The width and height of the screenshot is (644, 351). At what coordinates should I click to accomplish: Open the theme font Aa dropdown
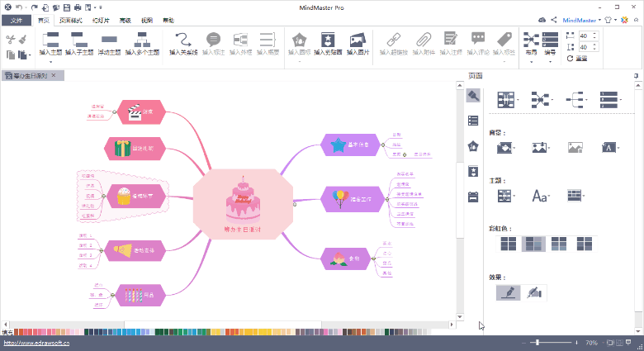click(541, 196)
